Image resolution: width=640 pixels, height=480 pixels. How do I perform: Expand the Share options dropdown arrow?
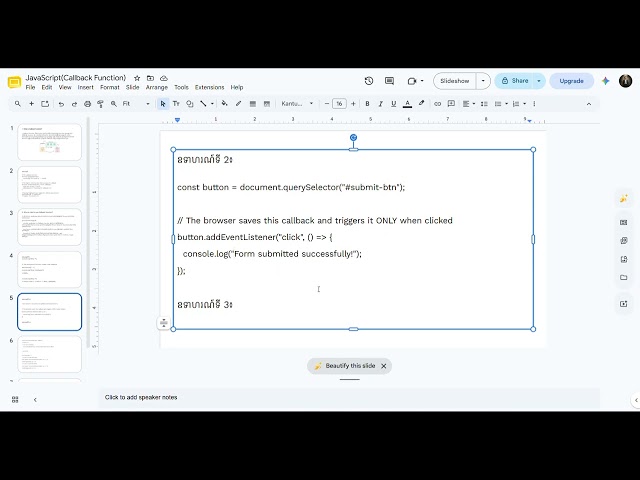[x=539, y=81]
